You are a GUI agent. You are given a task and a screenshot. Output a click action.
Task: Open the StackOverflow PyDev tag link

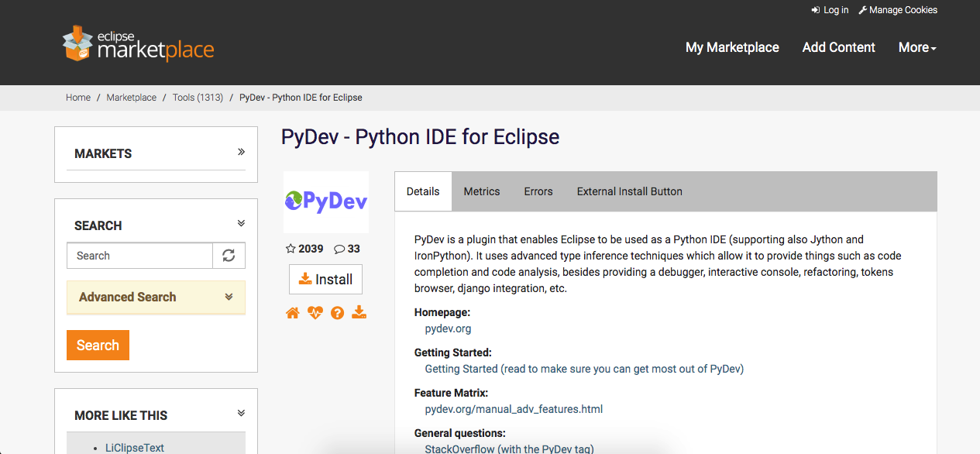coord(509,449)
